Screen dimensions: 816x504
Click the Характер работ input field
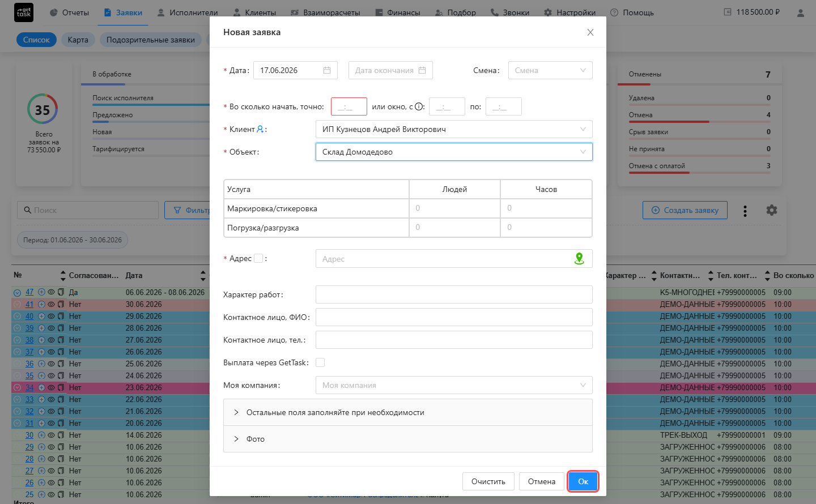pos(454,294)
